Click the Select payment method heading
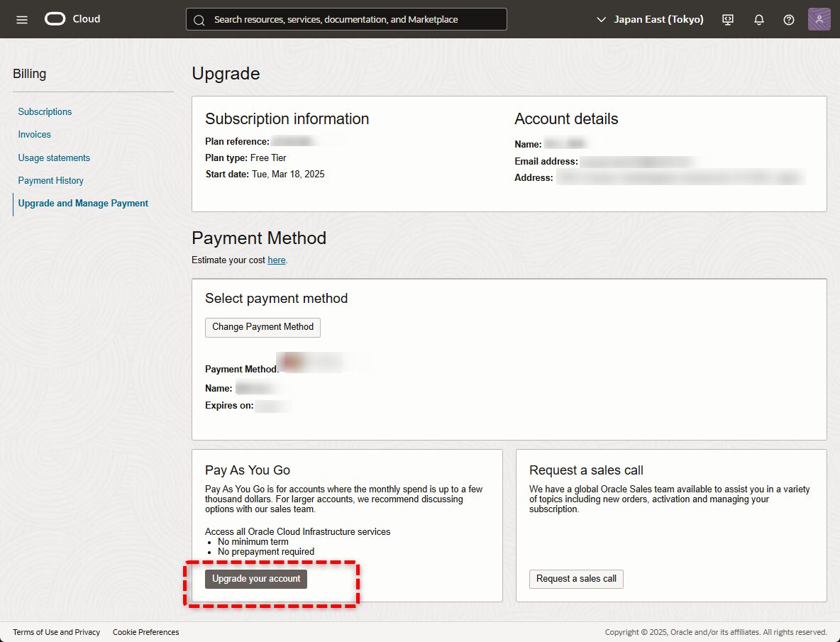This screenshot has height=642, width=840. [x=277, y=298]
